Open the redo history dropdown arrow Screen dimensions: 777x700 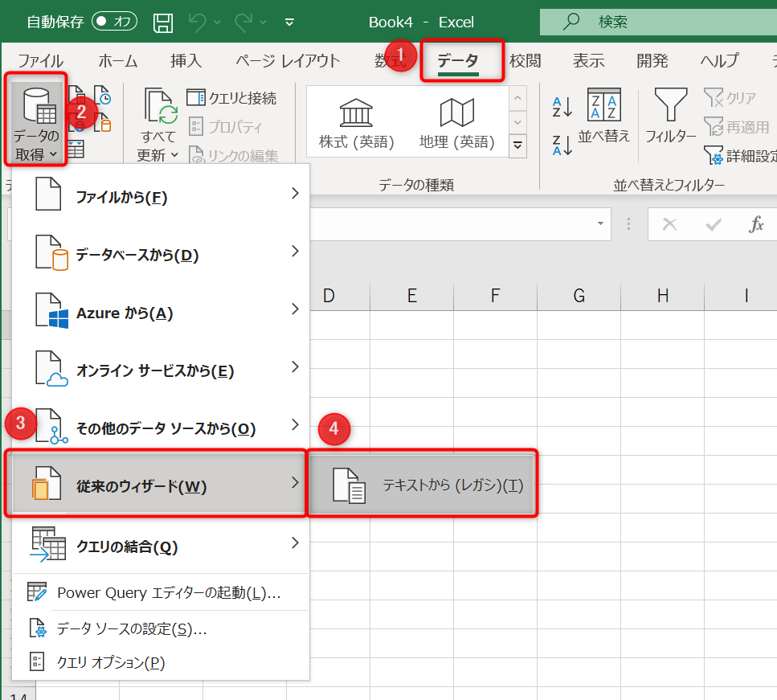pyautogui.click(x=263, y=23)
